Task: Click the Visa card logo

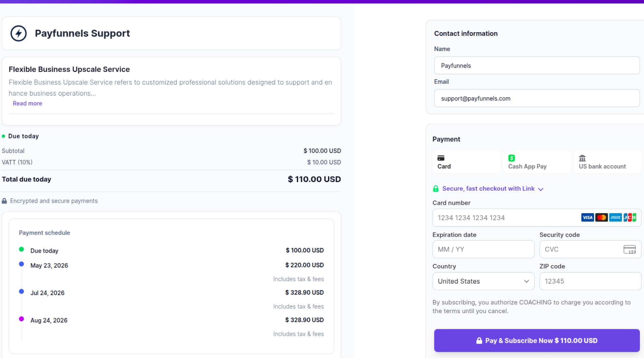Action: point(587,218)
